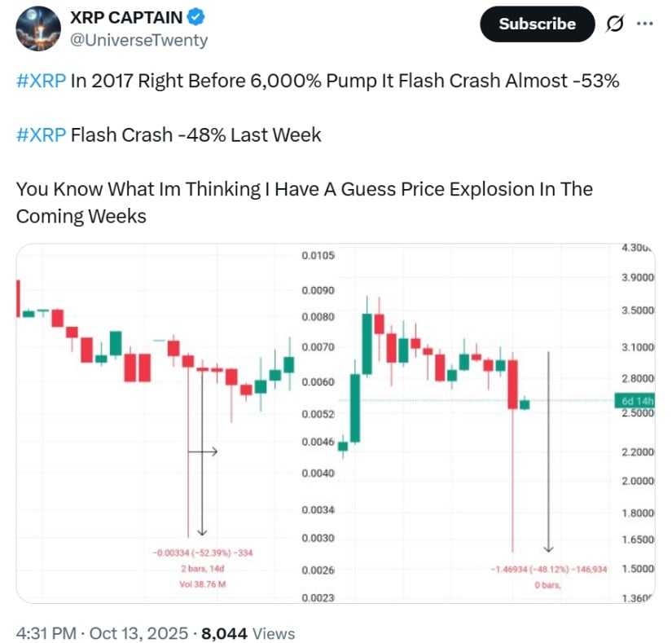Open the three-dot more options menu
672x643 pixels.
tap(644, 24)
